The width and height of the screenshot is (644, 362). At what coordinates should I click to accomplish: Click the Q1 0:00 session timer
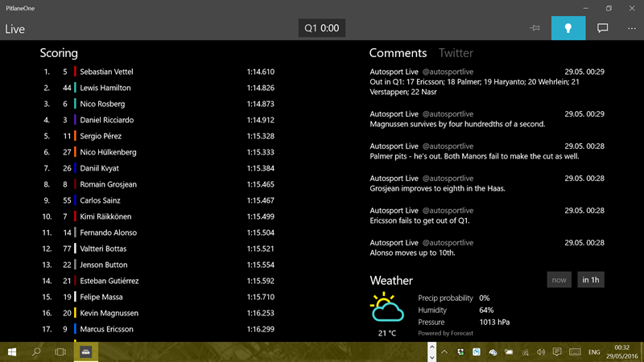321,28
